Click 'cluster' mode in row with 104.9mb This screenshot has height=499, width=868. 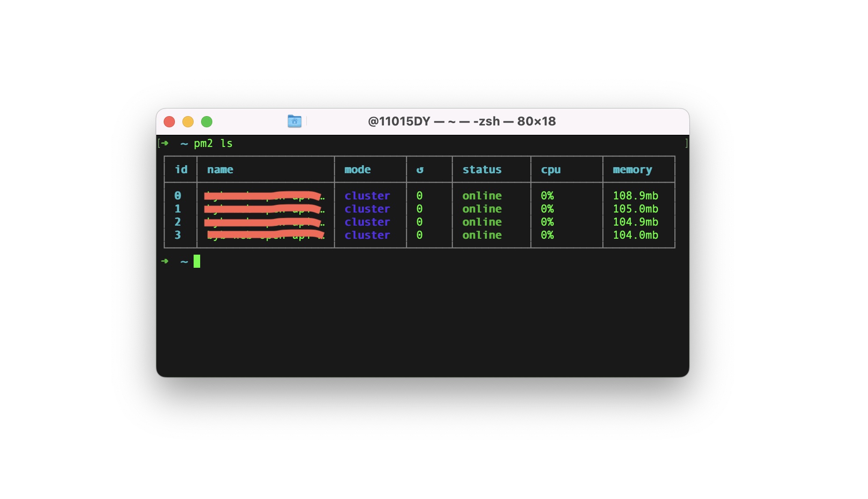point(367,222)
